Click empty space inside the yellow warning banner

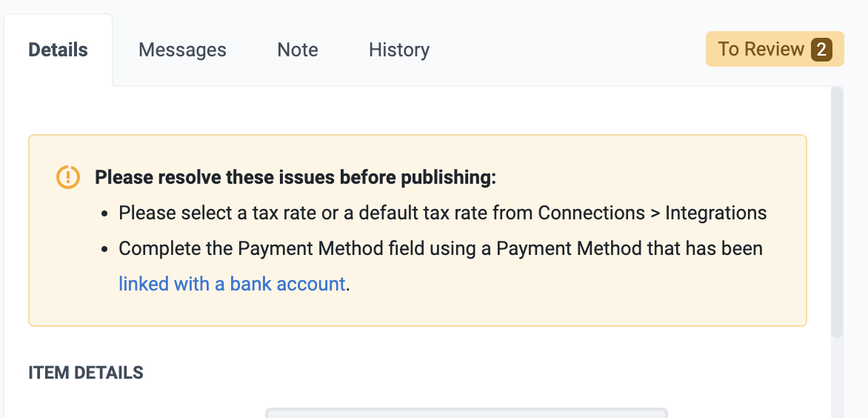[x=592, y=296]
